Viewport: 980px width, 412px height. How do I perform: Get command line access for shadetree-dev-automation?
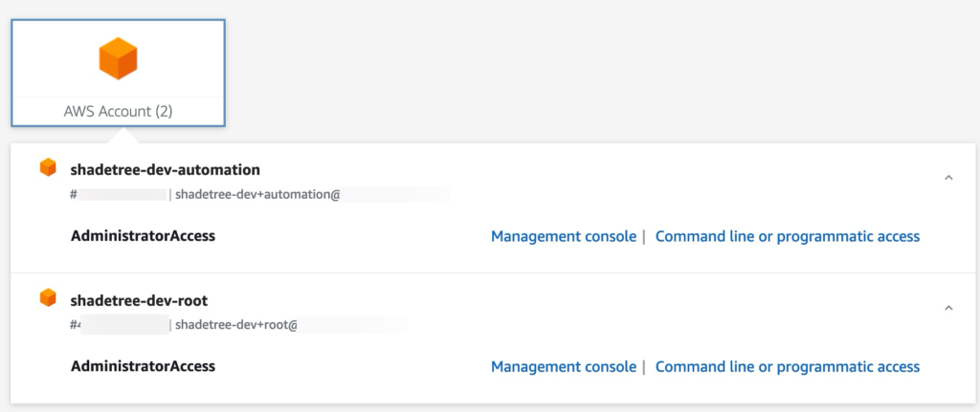tap(787, 236)
